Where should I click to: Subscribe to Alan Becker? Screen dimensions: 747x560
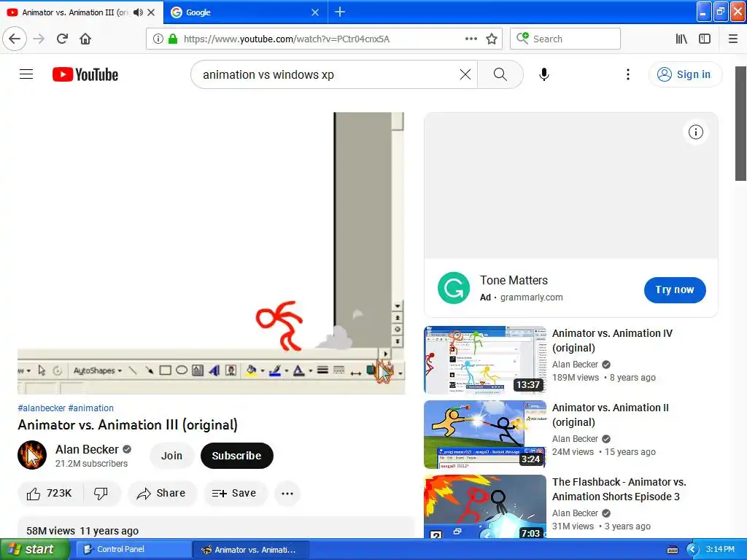237,456
